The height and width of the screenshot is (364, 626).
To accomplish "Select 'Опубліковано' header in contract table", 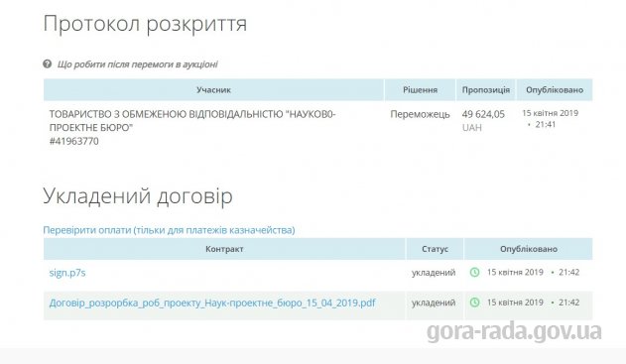I will (529, 249).
